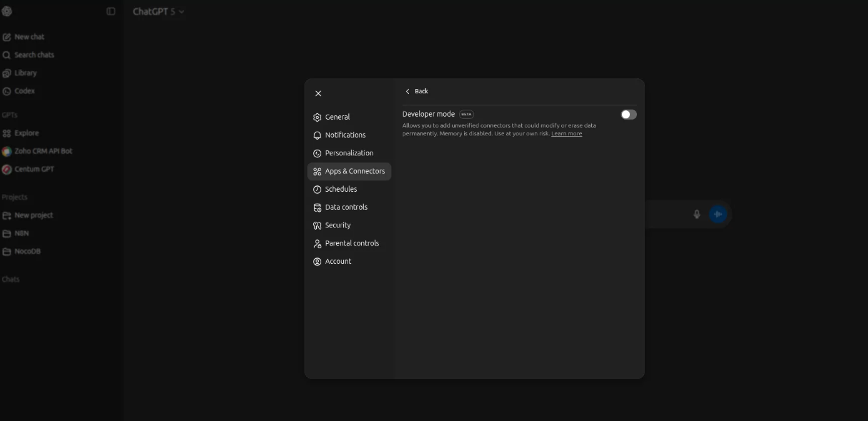Collapse sidebar with the panel toggle icon
The width and height of the screenshot is (868, 421).
(111, 11)
